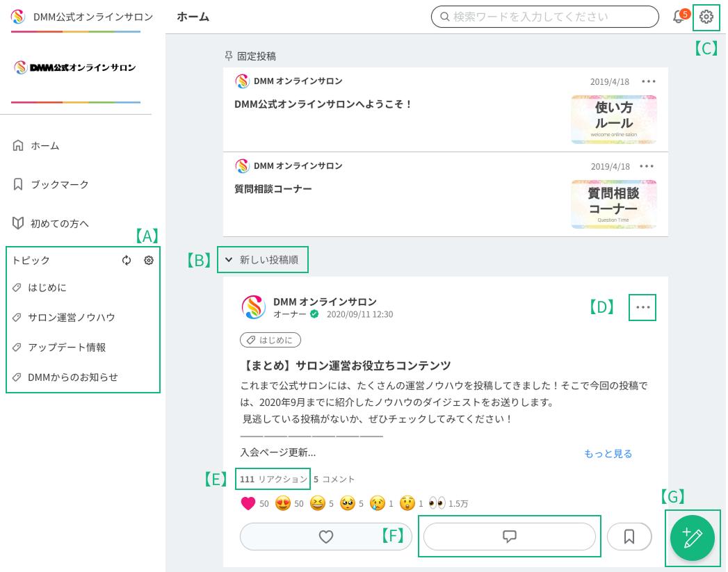Open ブックマーク in sidebar

pyautogui.click(x=59, y=184)
